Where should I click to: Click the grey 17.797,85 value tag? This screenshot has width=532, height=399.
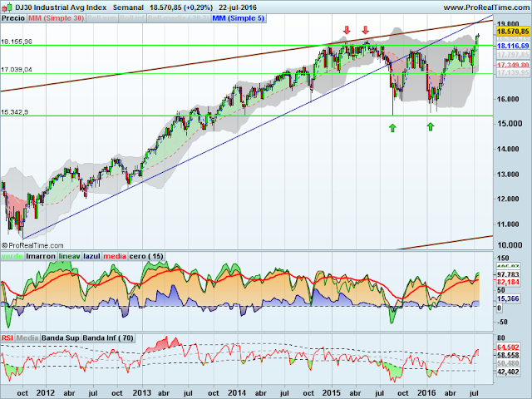click(x=513, y=55)
